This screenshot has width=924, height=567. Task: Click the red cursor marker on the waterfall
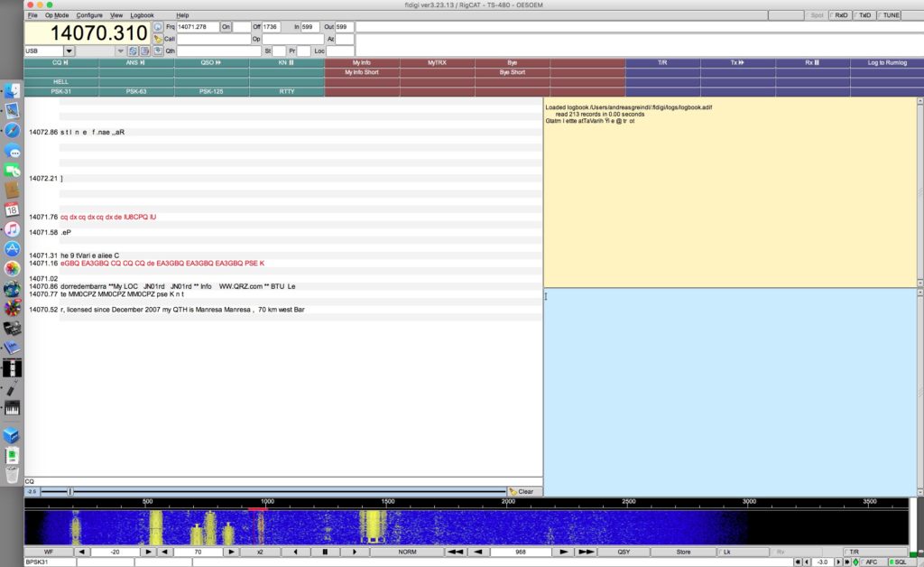click(257, 509)
